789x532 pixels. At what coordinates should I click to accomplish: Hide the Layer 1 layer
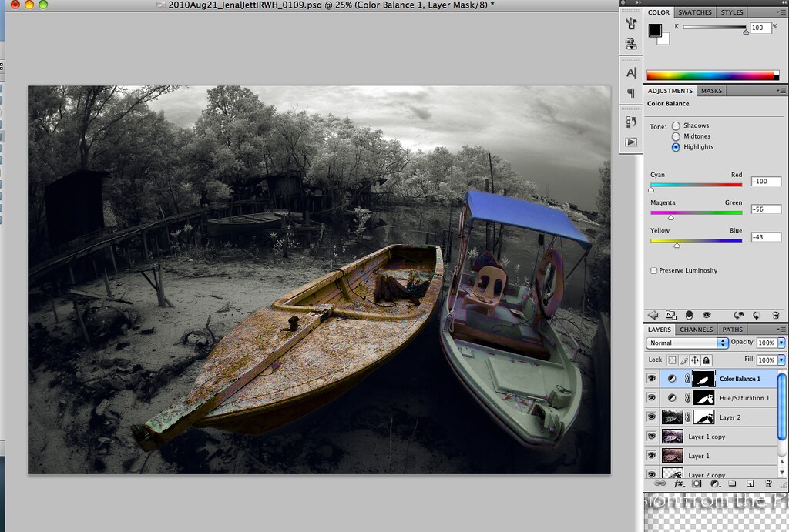click(x=652, y=455)
